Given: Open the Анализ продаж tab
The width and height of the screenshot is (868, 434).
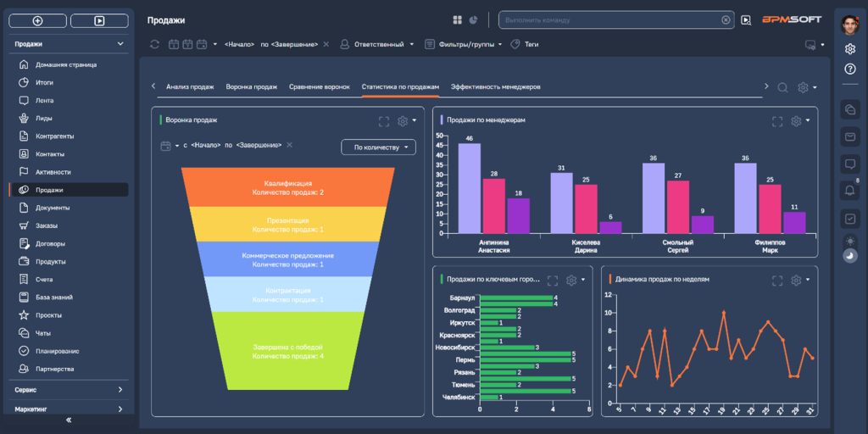Looking at the screenshot, I should pyautogui.click(x=190, y=86).
